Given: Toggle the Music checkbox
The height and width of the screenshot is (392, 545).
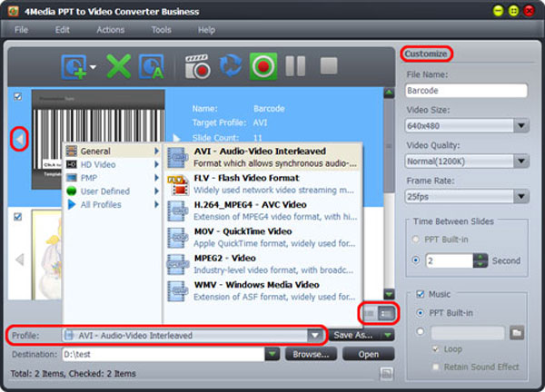Looking at the screenshot, I should (421, 294).
